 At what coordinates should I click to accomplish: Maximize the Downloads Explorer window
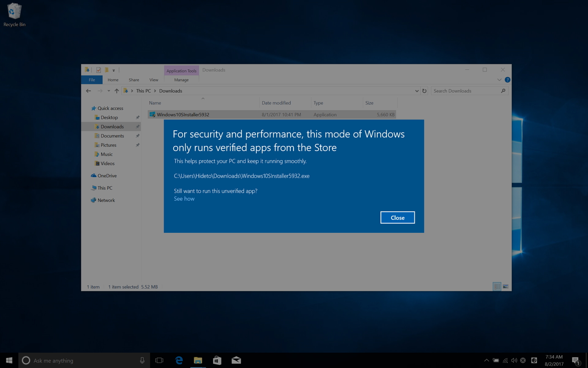click(485, 70)
